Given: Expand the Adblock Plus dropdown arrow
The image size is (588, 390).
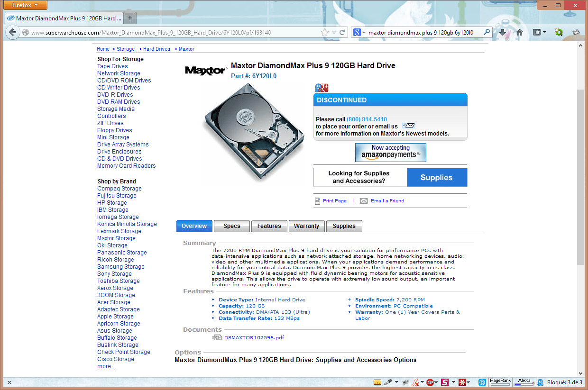Looking at the screenshot, I should [x=437, y=382].
